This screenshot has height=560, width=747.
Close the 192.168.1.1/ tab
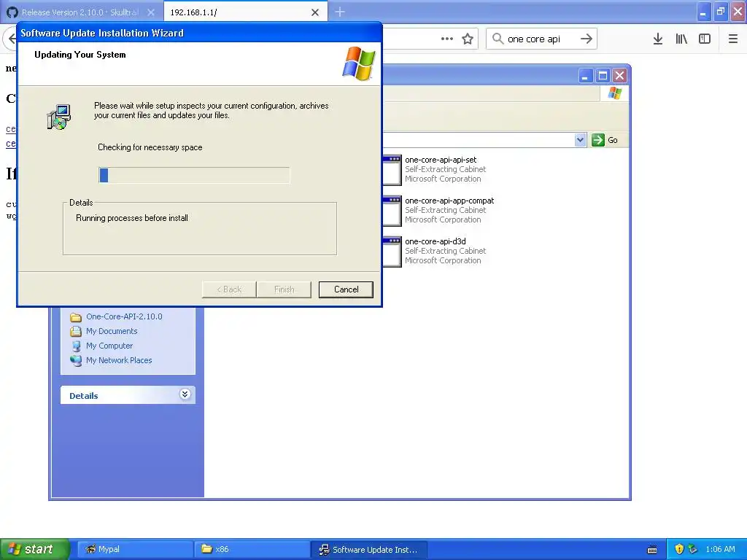315,12
